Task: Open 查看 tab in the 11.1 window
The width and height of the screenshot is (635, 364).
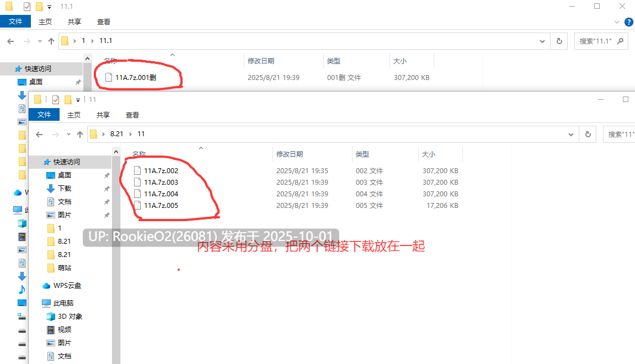Action: (x=103, y=22)
